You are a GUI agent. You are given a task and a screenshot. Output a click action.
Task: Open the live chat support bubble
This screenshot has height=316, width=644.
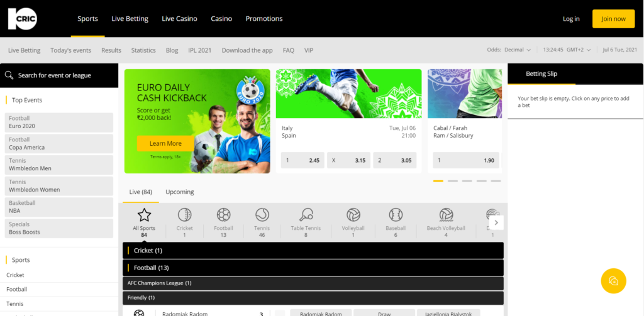[x=613, y=281]
